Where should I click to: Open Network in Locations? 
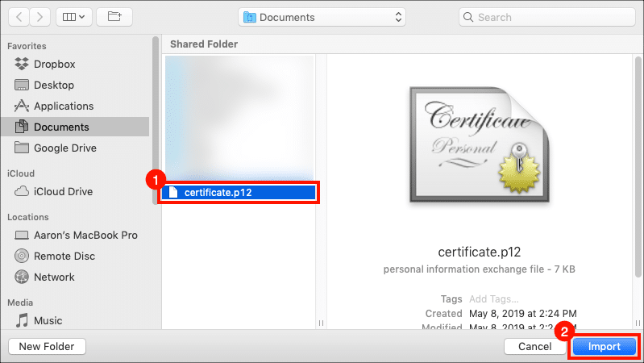(x=54, y=277)
